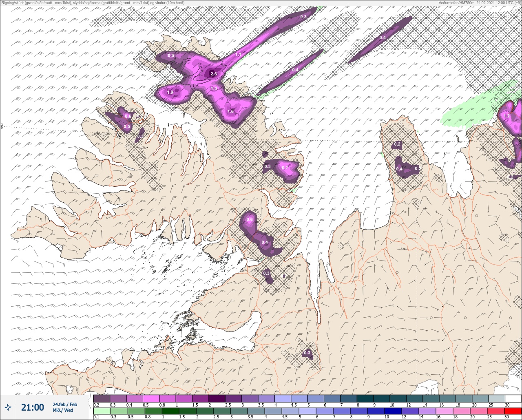Screen dimensions: 522x420
Task: Click the Mið./ Wed weekday label
Action: click(x=63, y=410)
